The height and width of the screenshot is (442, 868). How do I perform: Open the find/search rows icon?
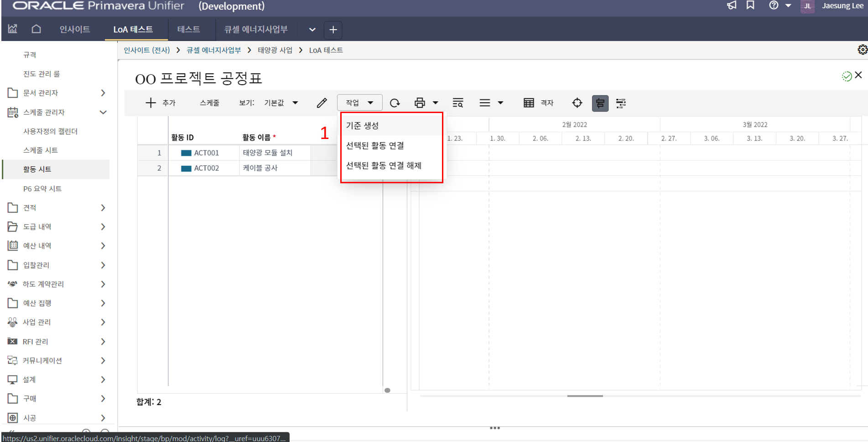457,103
